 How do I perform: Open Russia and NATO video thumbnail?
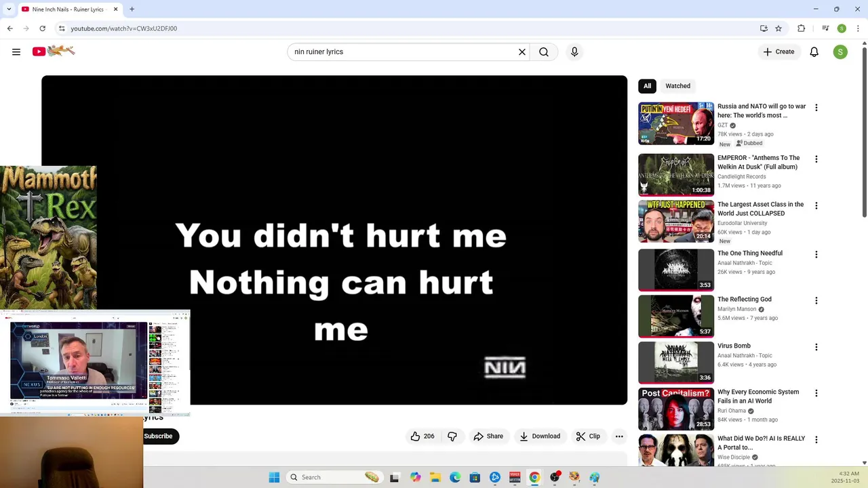[x=676, y=123]
